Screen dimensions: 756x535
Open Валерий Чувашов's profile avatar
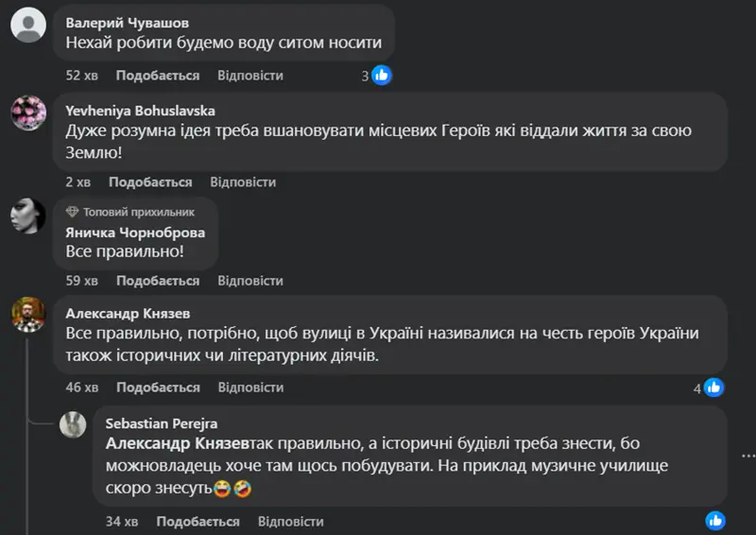(x=28, y=26)
